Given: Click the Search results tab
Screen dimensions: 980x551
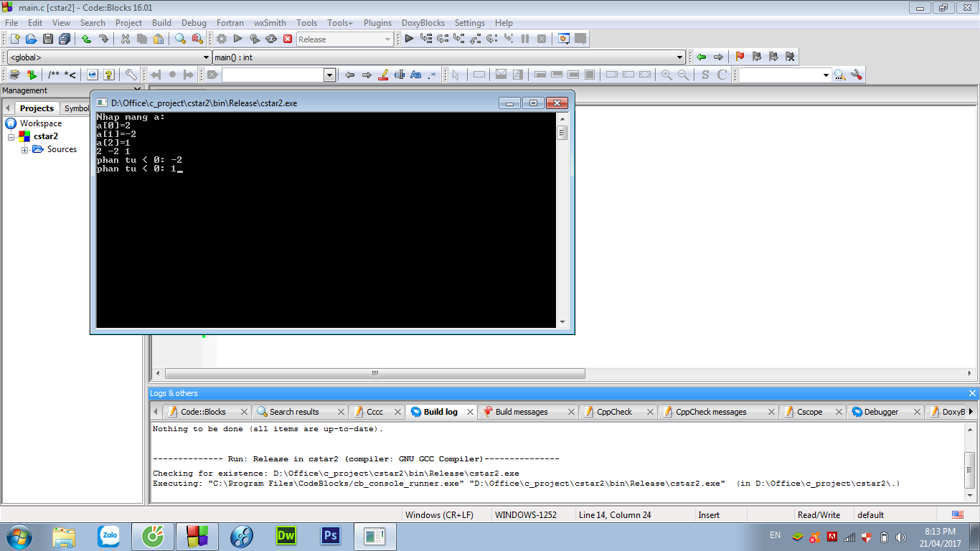Looking at the screenshot, I should click(293, 412).
